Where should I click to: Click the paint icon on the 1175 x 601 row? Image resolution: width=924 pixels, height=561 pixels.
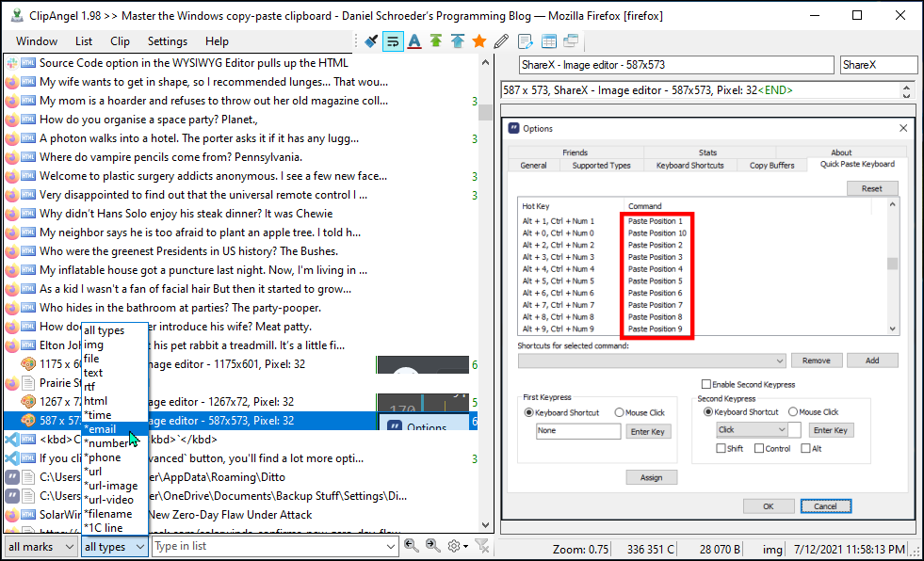pyautogui.click(x=28, y=363)
